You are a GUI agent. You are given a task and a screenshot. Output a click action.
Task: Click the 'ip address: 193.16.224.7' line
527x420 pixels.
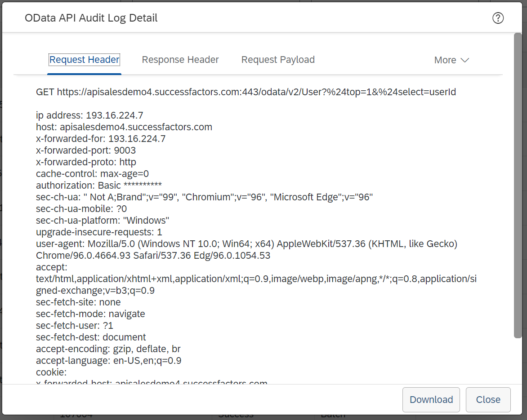click(x=89, y=115)
